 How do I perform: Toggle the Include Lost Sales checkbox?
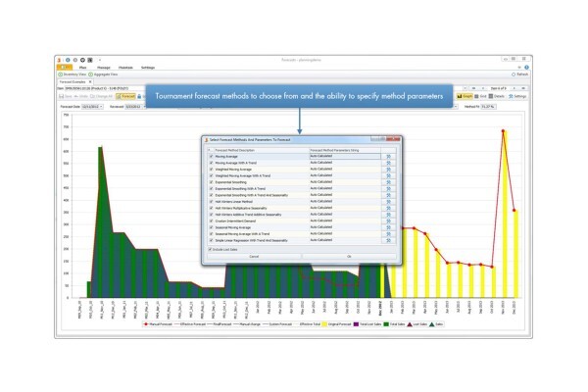[210, 249]
